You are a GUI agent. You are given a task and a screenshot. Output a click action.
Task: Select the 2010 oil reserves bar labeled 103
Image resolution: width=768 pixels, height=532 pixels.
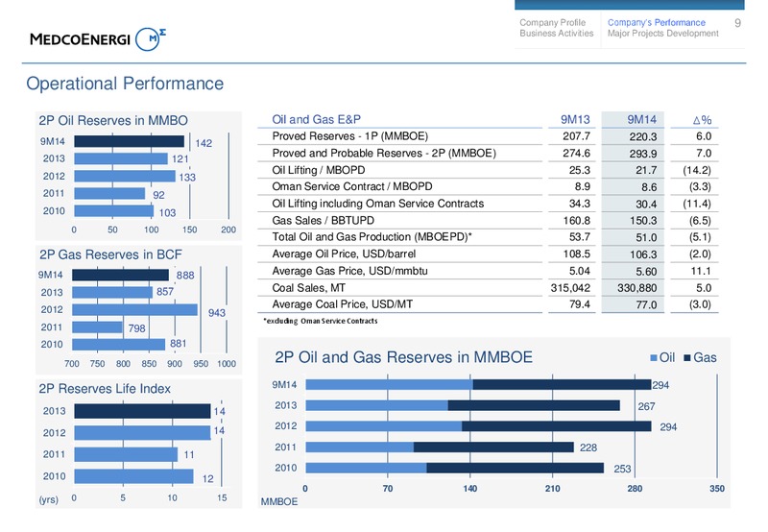point(114,211)
